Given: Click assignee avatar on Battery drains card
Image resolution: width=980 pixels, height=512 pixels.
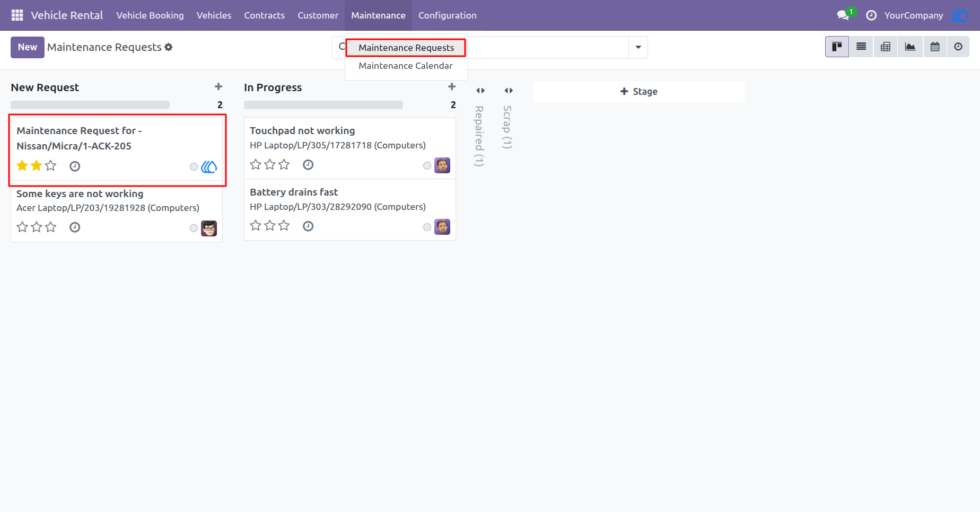Looking at the screenshot, I should (442, 227).
